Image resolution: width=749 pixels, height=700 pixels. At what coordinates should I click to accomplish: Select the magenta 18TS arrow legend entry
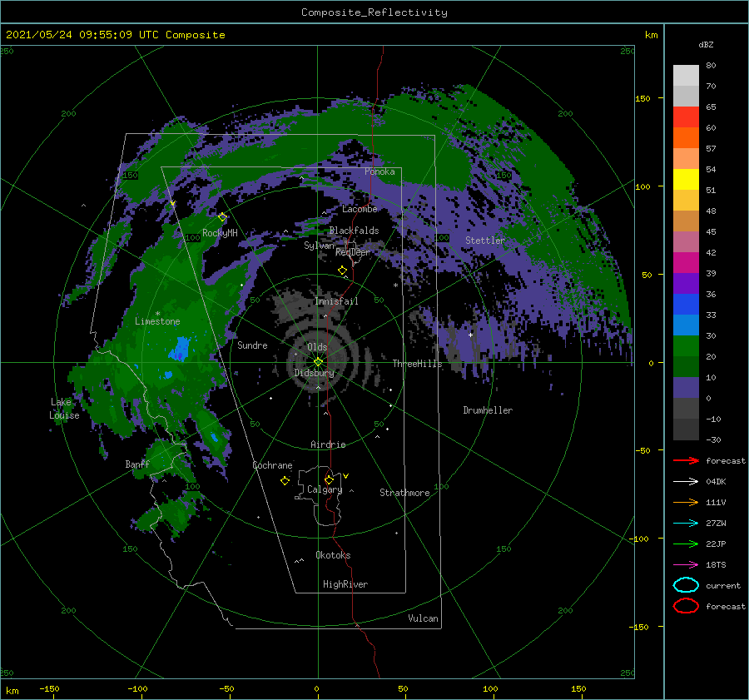686,565
